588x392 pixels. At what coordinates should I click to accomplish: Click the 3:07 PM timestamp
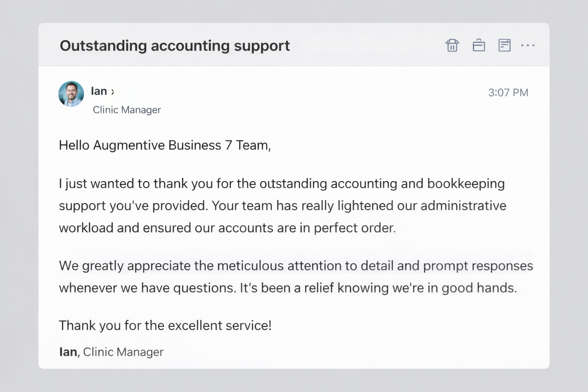pyautogui.click(x=509, y=92)
